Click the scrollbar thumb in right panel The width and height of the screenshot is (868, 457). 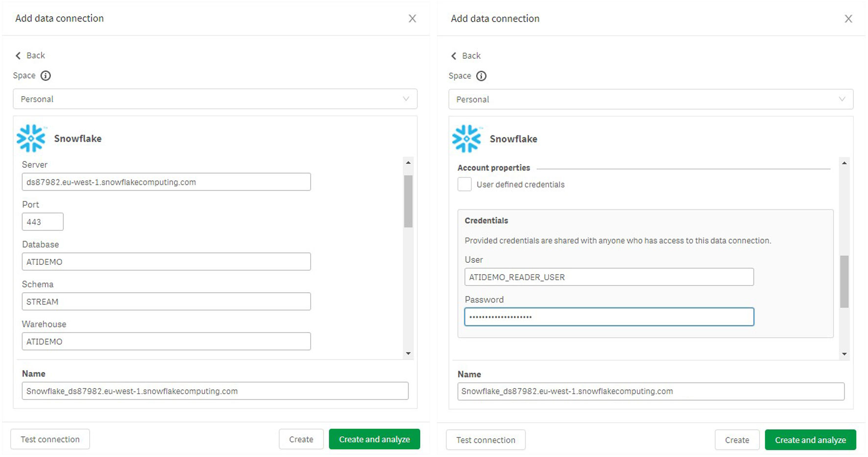844,281
